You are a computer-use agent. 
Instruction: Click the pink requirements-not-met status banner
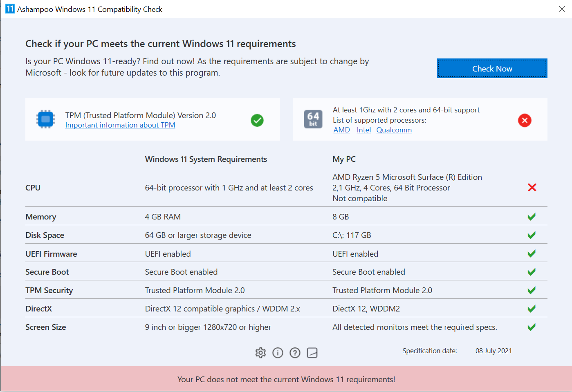[x=286, y=379]
